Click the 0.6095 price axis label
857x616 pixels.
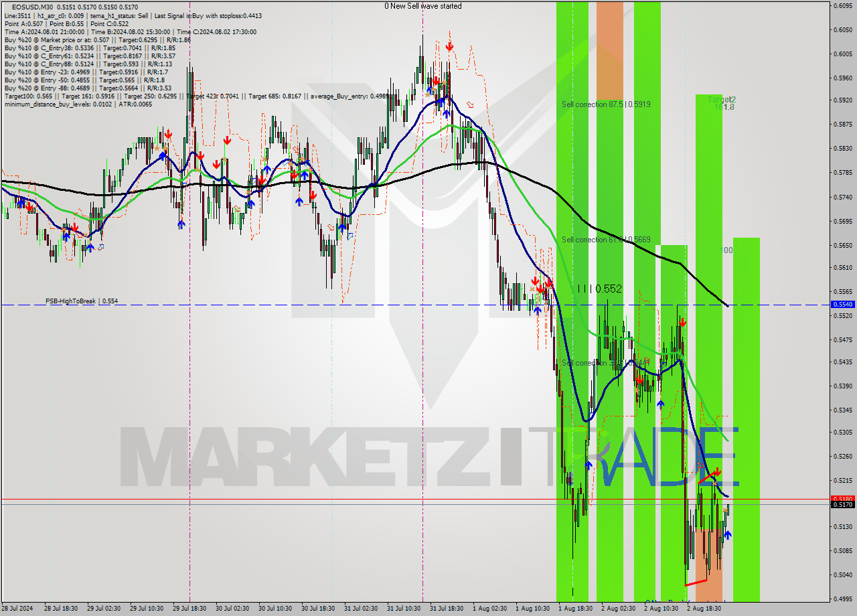[842, 5]
